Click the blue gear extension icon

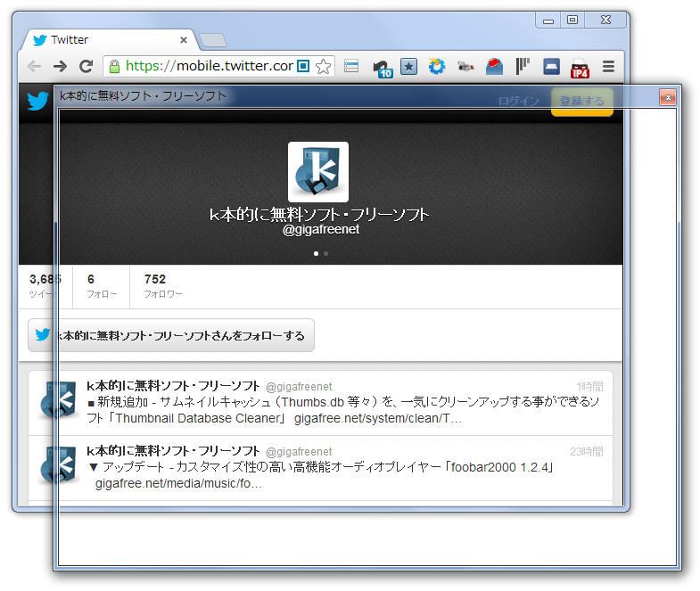(437, 66)
